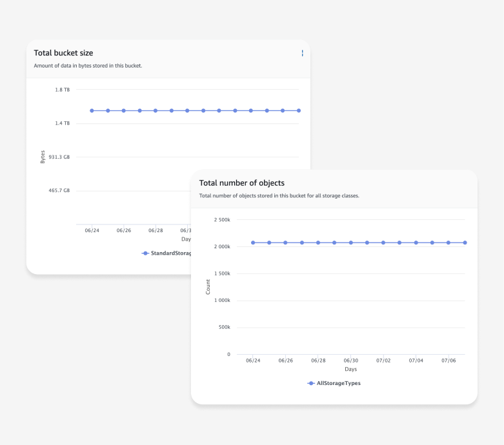Click the Bytes axis title
The image size is (504, 445).
(43, 157)
